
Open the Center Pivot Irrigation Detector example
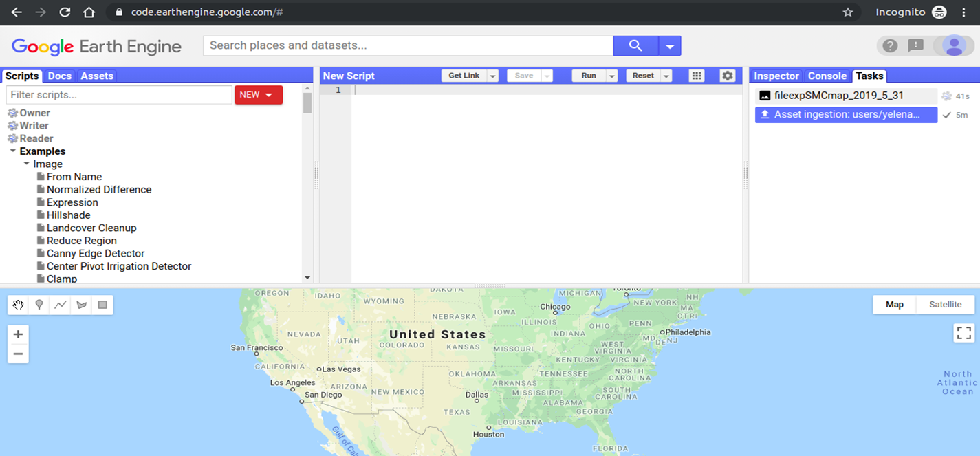tap(119, 266)
